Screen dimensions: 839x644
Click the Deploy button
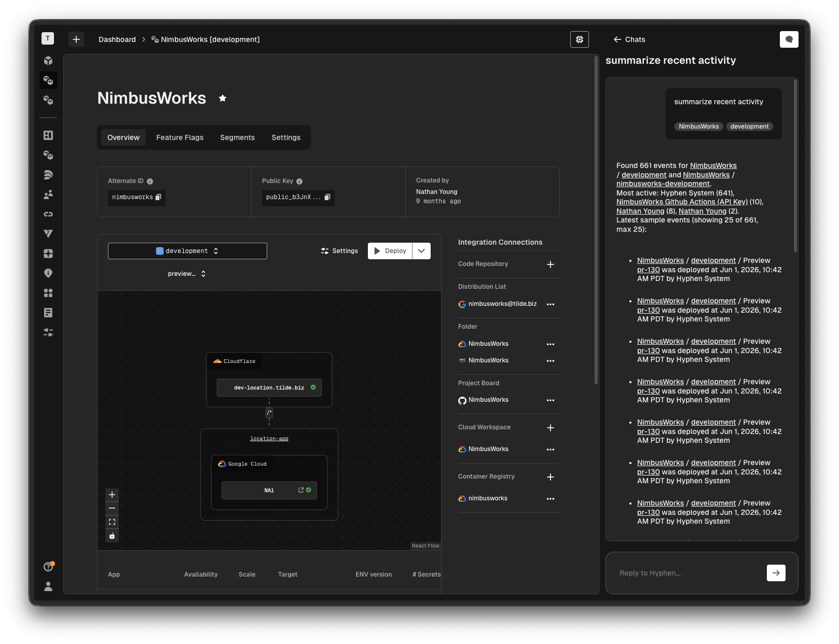(x=390, y=251)
